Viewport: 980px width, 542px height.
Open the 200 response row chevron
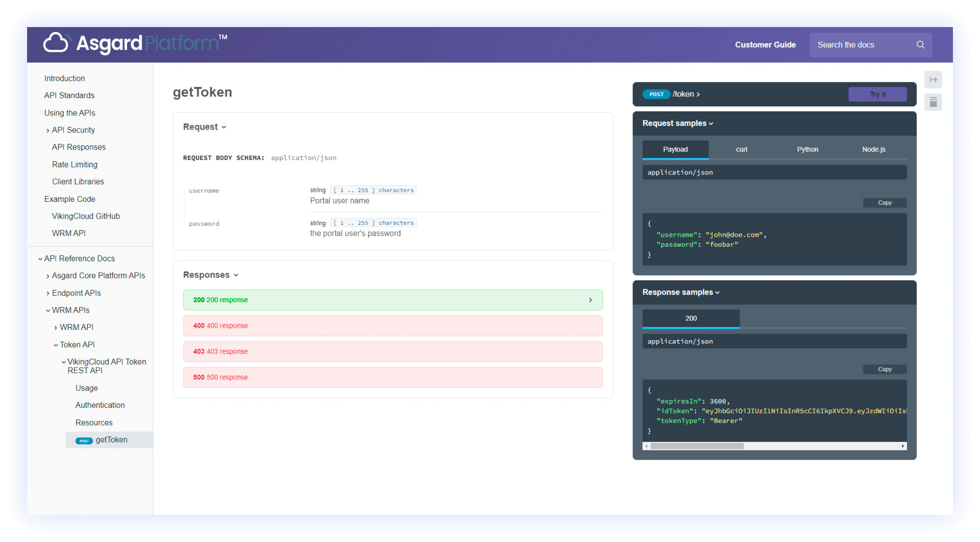point(590,300)
